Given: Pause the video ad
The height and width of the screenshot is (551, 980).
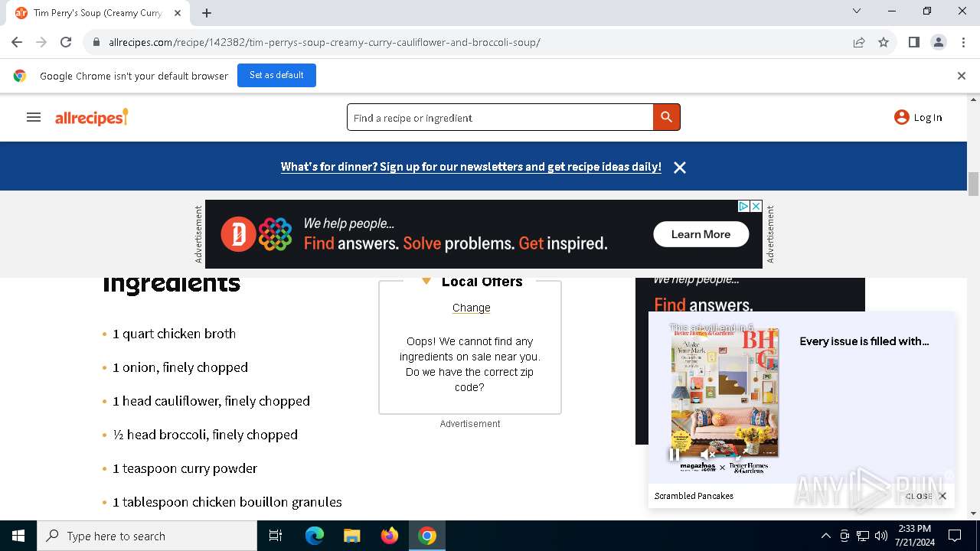Looking at the screenshot, I should click(x=675, y=455).
